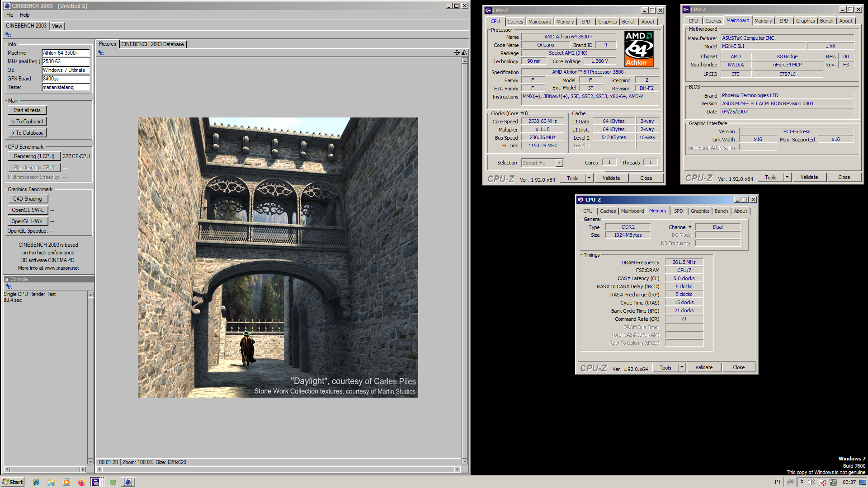Open the SPD tab in CPU-Z Memory window
868x488 pixels.
pyautogui.click(x=678, y=211)
